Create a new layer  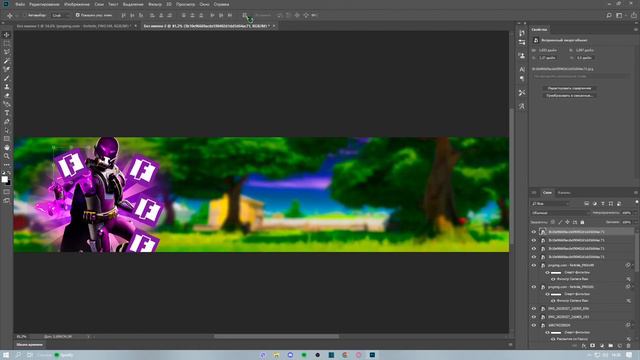tap(620, 346)
